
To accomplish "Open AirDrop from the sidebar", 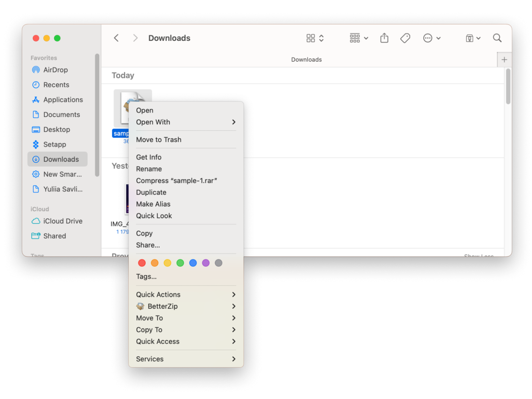I will 55,70.
